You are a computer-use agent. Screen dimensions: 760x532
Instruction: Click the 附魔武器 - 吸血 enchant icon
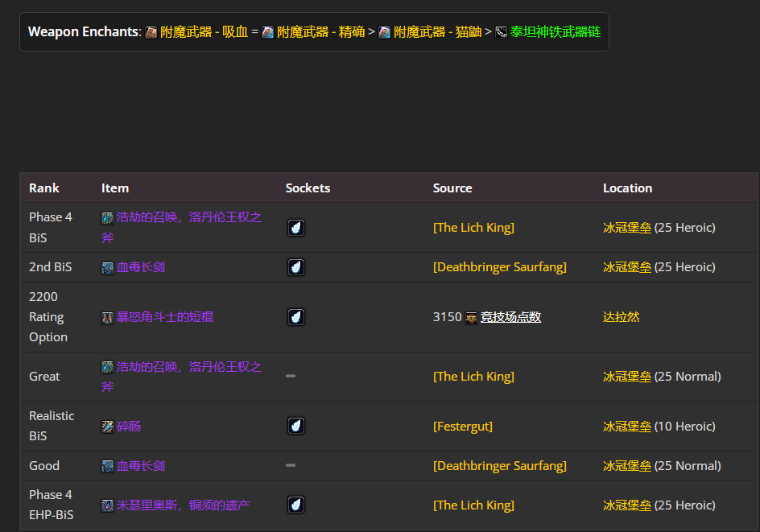tap(151, 32)
